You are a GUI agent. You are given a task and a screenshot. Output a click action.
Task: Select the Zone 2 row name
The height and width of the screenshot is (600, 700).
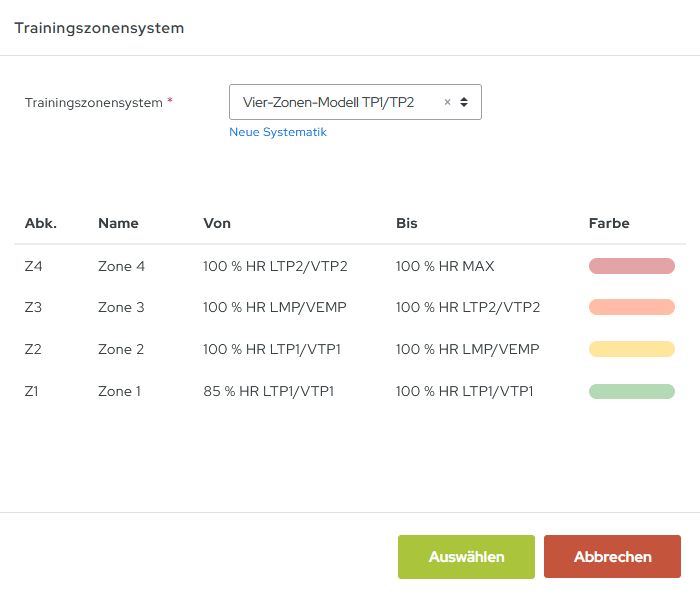(x=121, y=349)
